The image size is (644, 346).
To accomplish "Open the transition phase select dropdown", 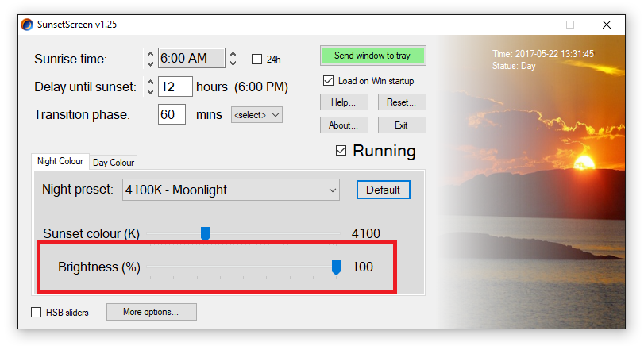I will 256,115.
